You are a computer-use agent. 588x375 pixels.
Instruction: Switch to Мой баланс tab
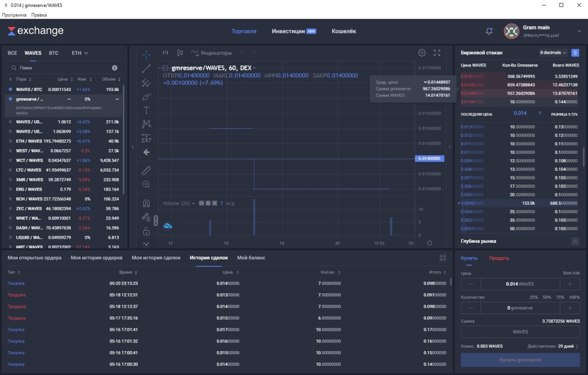[x=251, y=257]
